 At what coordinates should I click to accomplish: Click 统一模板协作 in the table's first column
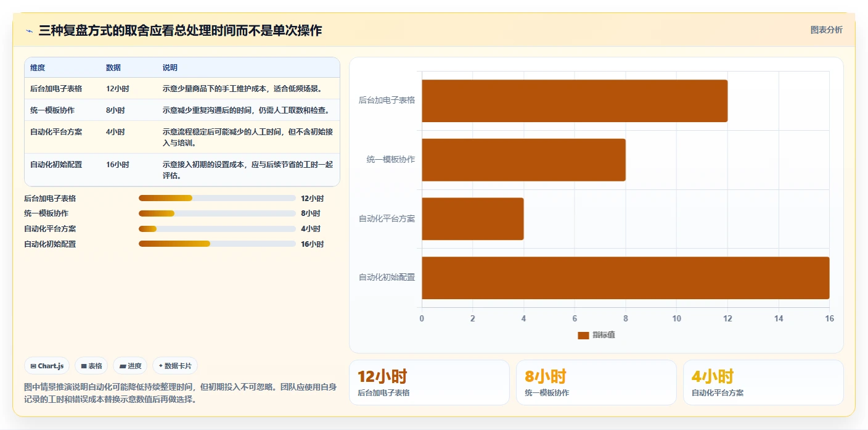click(x=52, y=110)
